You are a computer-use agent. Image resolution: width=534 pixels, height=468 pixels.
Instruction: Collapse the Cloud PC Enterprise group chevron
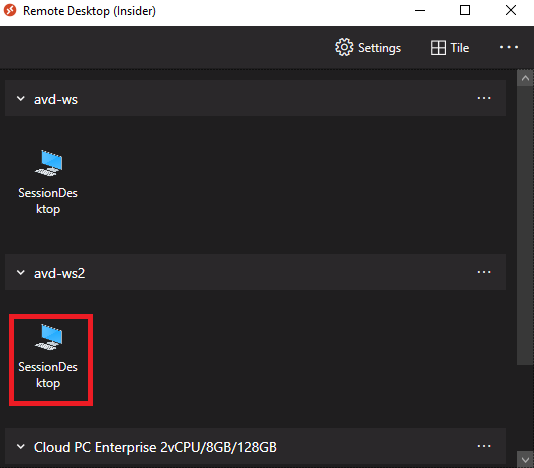coord(21,447)
